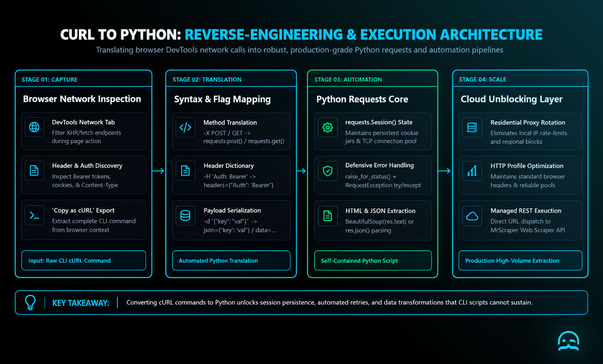Click the 'Translating browser DevTools network calls' subtitle

(x=299, y=50)
